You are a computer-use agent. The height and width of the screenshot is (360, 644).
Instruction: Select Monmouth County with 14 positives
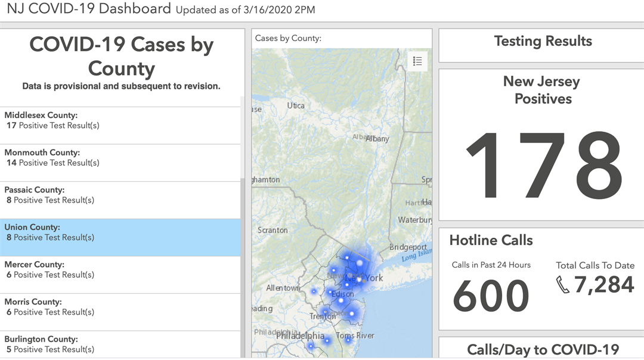coord(120,163)
